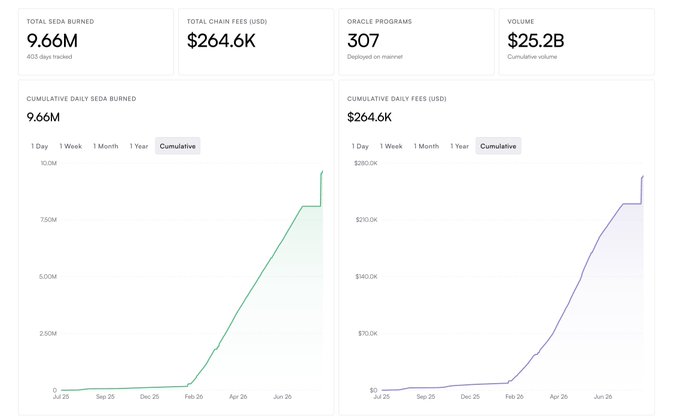Click the 307 oracle programs value
680x419 pixels.
click(x=363, y=41)
